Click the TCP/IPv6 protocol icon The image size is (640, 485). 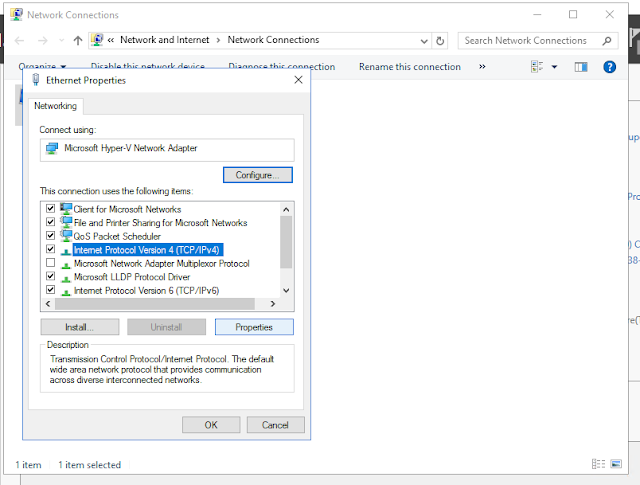point(65,291)
